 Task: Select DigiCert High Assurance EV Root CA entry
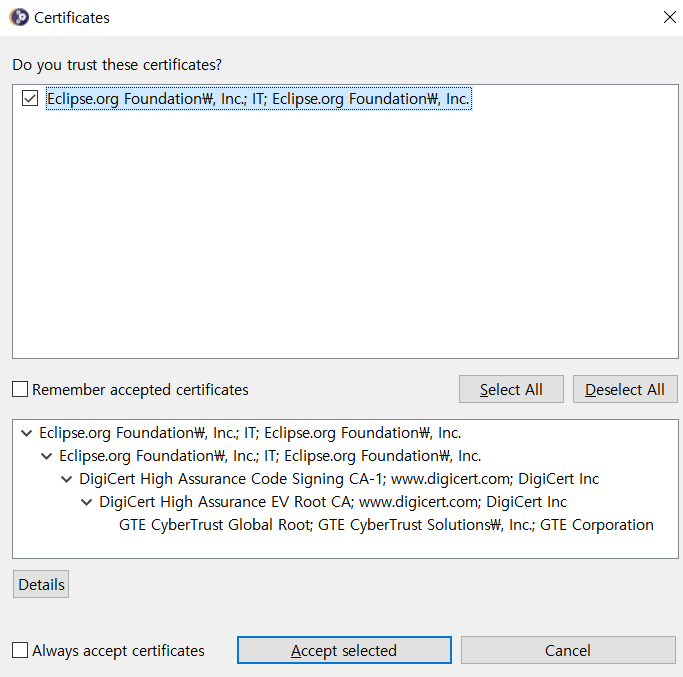point(333,502)
